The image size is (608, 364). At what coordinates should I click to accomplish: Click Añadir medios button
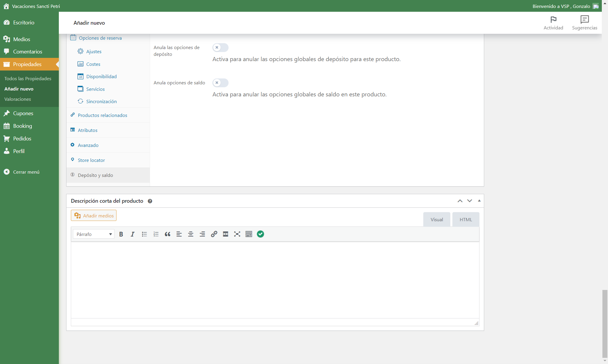pos(94,215)
